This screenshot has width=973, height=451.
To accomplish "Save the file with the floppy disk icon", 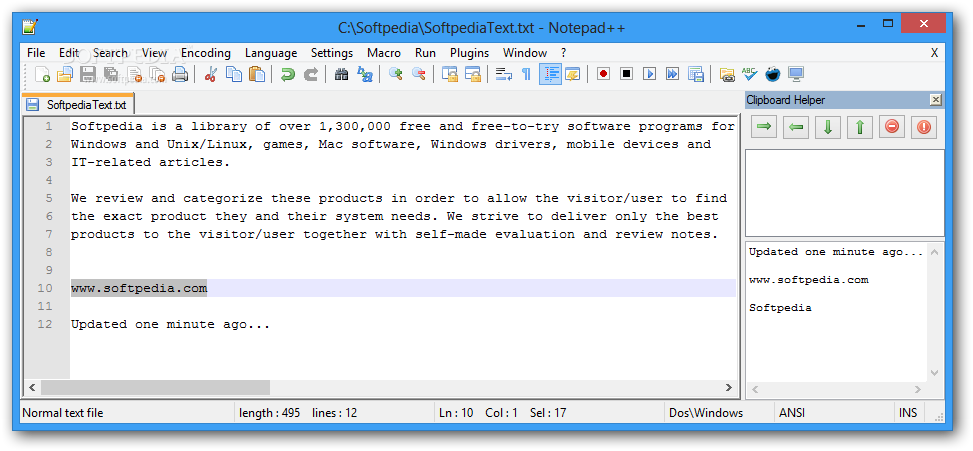I will (87, 74).
